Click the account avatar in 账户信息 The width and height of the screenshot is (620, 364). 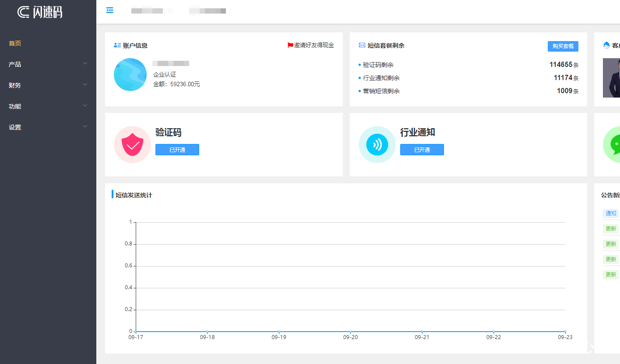[130, 74]
